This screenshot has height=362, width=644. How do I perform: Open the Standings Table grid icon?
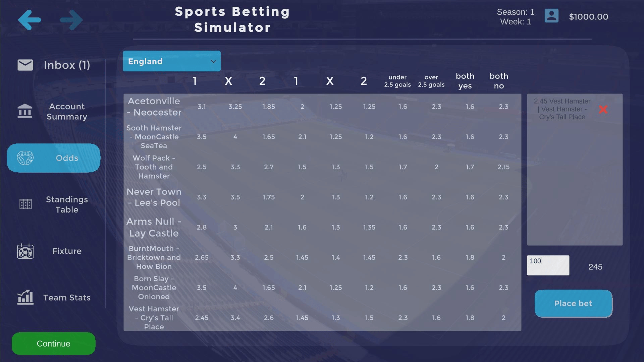point(25,204)
